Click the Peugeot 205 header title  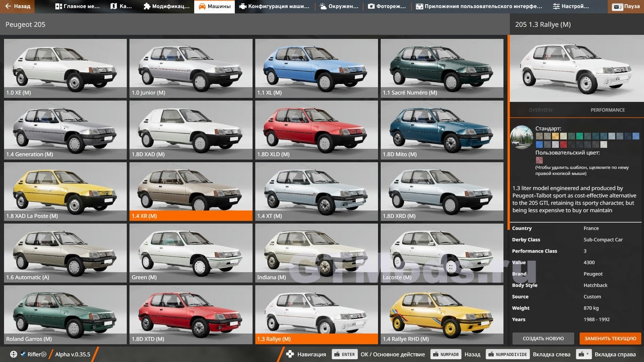coord(25,25)
